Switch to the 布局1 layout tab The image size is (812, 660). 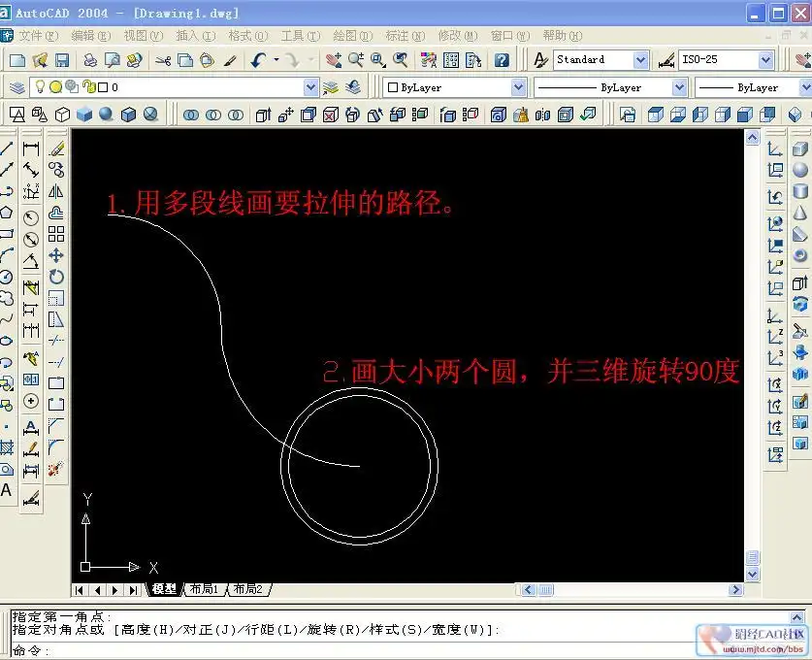click(204, 589)
